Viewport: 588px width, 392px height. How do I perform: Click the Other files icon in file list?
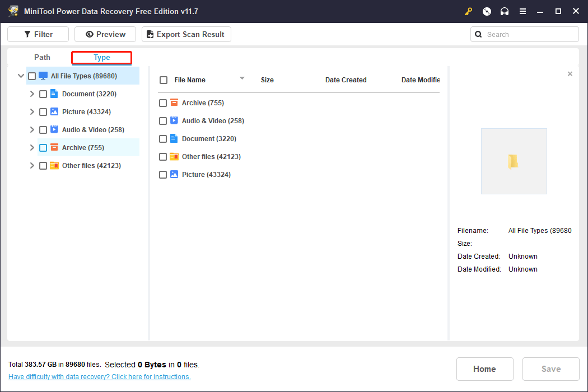coord(174,156)
